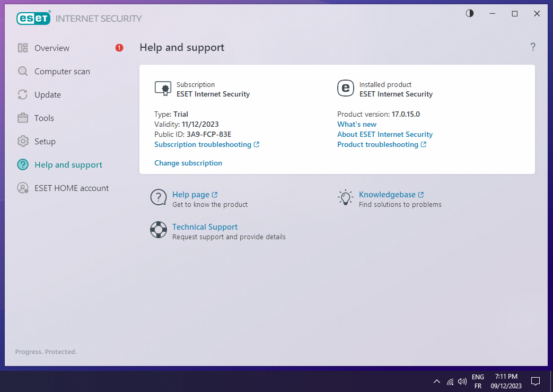This screenshot has height=392, width=553.
Task: Click the Help and support question icon in sidebar
Action: pos(23,164)
